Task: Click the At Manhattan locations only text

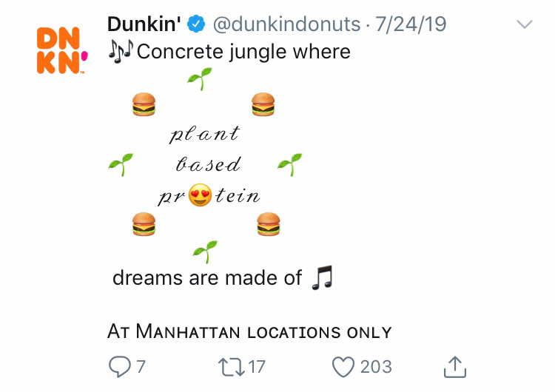Action: [249, 331]
